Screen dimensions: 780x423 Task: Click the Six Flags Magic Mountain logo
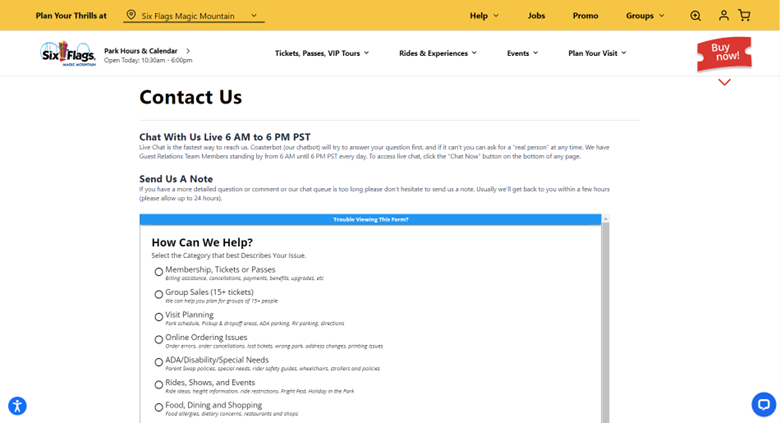68,54
